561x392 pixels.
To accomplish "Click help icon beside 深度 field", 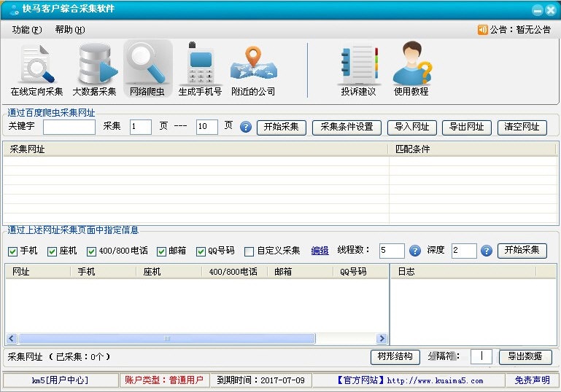I will tap(486, 251).
